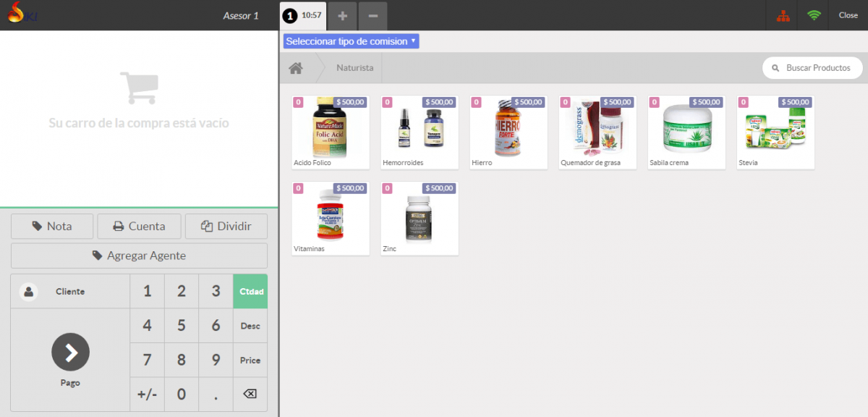The width and height of the screenshot is (868, 417).
Task: Click the Agregar Agente button
Action: (139, 256)
